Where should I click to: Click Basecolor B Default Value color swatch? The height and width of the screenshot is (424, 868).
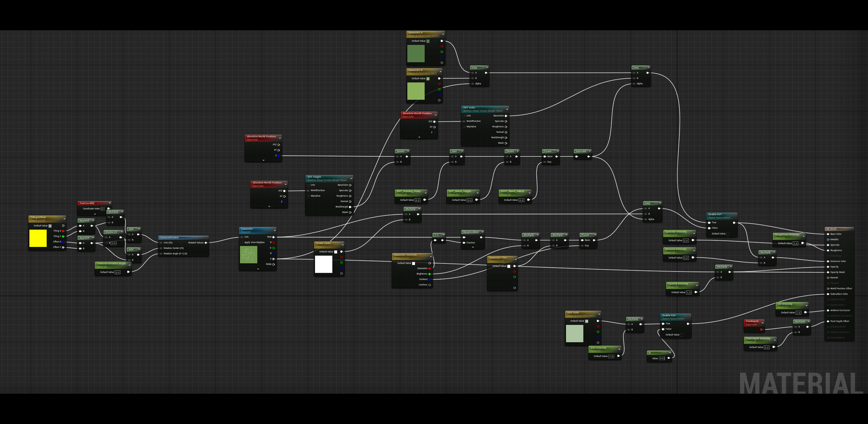[428, 78]
